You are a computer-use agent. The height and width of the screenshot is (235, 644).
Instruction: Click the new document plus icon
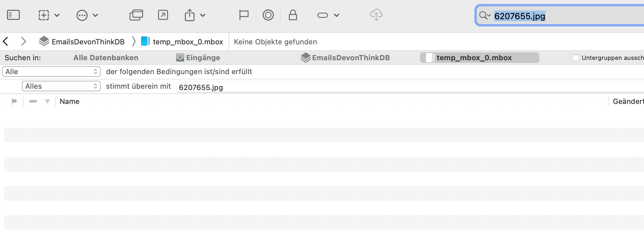[44, 15]
